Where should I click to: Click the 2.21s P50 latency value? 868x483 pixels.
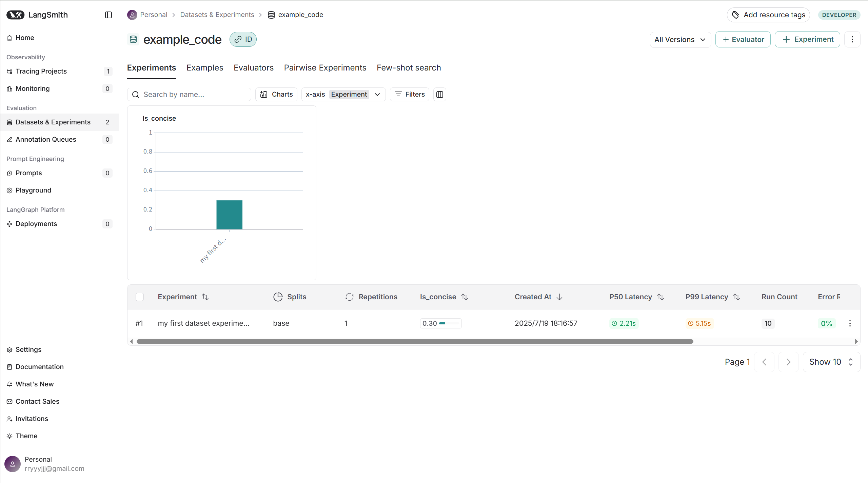point(624,323)
